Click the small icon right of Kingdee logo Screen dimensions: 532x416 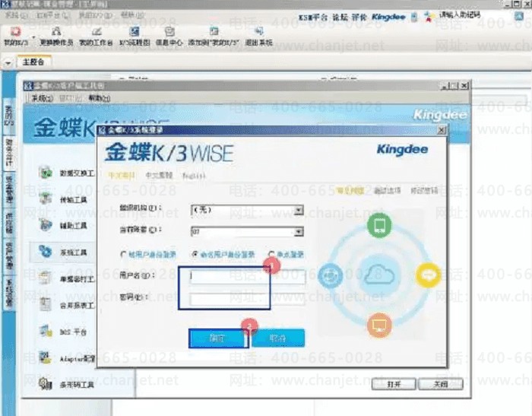point(414,17)
